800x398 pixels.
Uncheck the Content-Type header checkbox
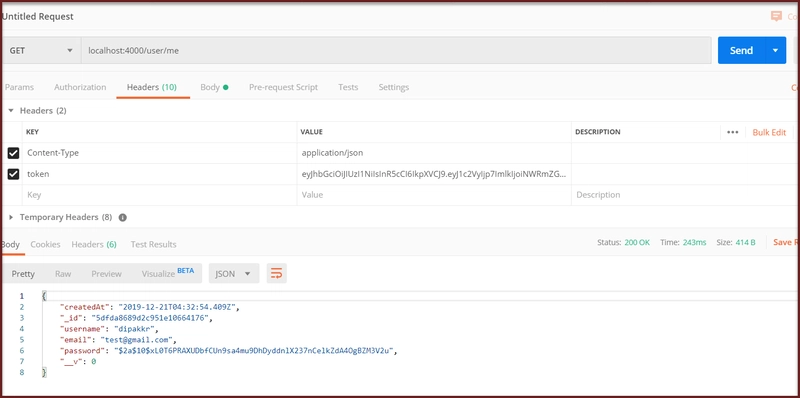[13, 153]
